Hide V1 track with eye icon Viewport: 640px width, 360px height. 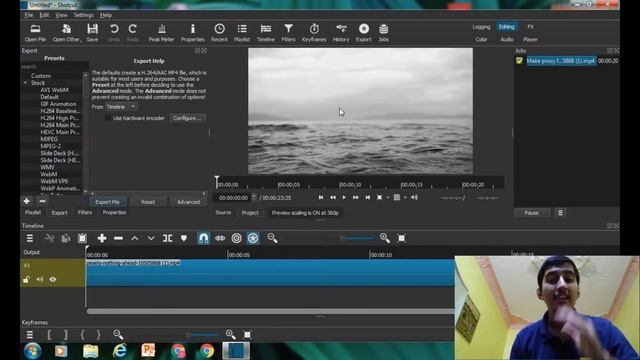point(53,280)
